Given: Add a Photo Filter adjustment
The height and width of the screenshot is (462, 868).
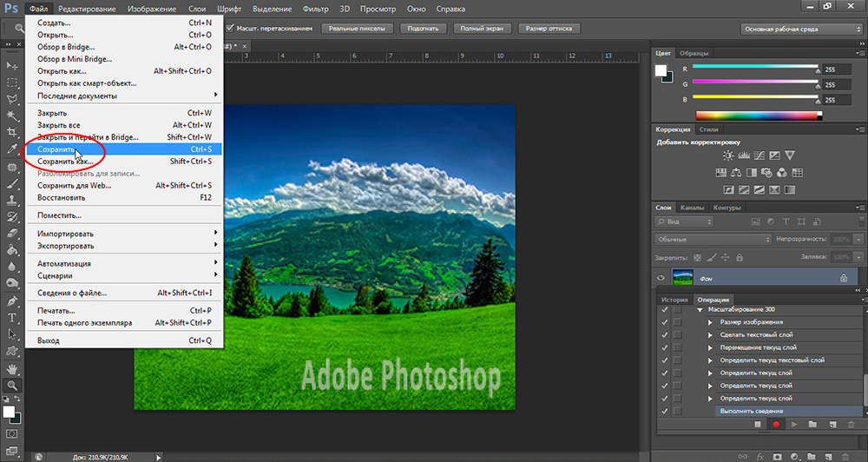Looking at the screenshot, I should (766, 173).
